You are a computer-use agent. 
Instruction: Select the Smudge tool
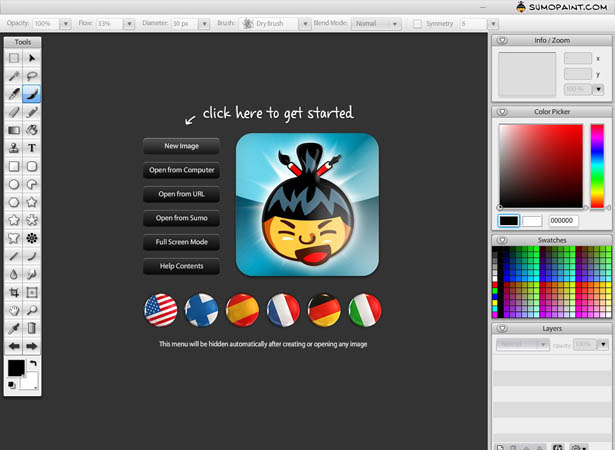[32, 274]
